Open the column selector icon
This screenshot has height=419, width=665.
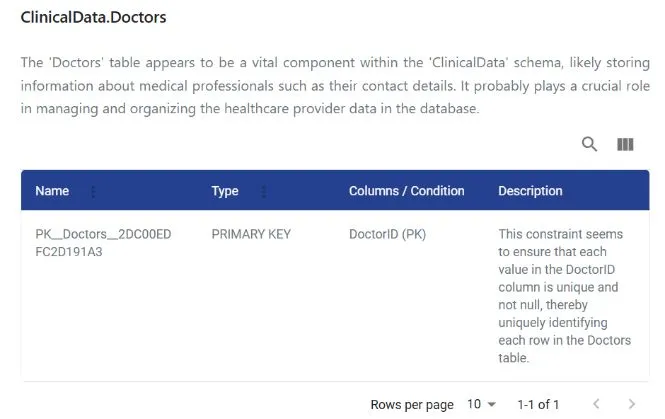(x=625, y=145)
